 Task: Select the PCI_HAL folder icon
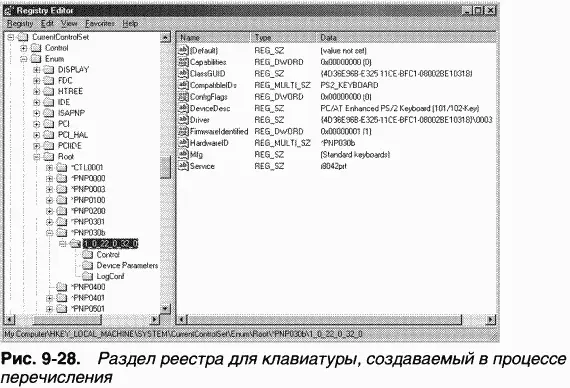point(49,135)
